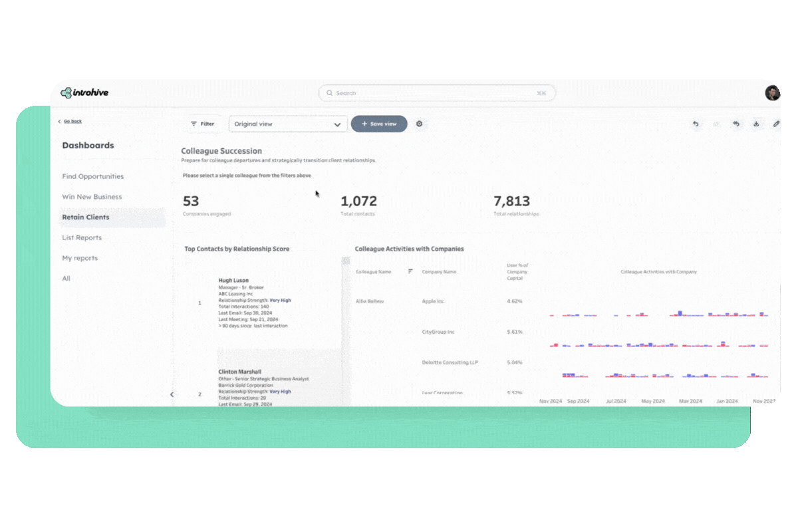
Task: Select the Revert changes icon
Action: tap(736, 124)
